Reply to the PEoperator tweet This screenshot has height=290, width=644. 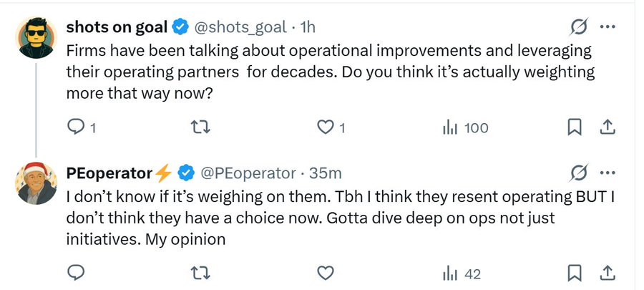coord(75,273)
